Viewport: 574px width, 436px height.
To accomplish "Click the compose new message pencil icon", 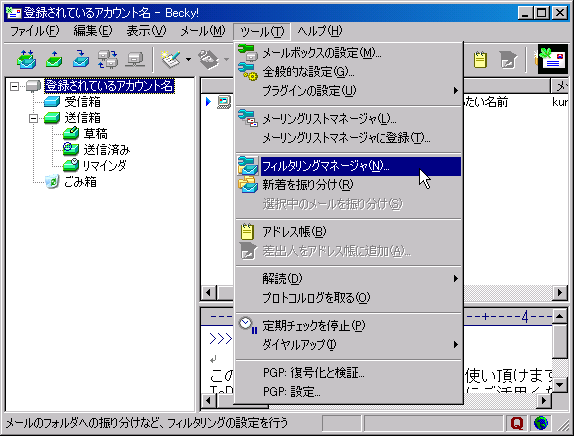I will click(x=171, y=59).
